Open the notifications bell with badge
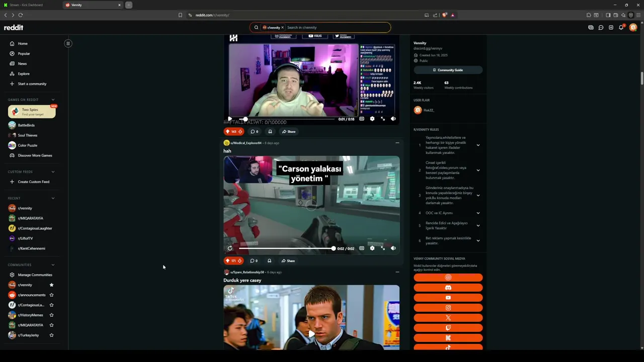Image resolution: width=644 pixels, height=362 pixels. (x=621, y=27)
